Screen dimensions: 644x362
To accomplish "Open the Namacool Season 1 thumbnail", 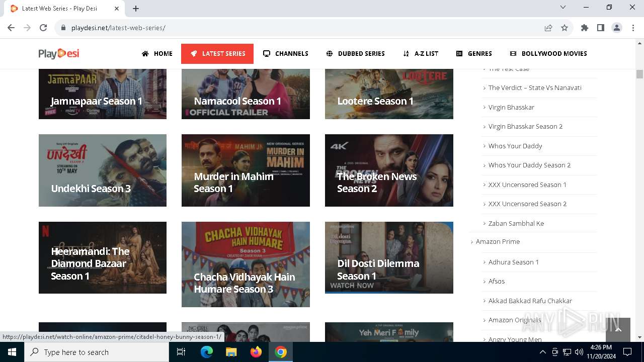I will point(246,94).
